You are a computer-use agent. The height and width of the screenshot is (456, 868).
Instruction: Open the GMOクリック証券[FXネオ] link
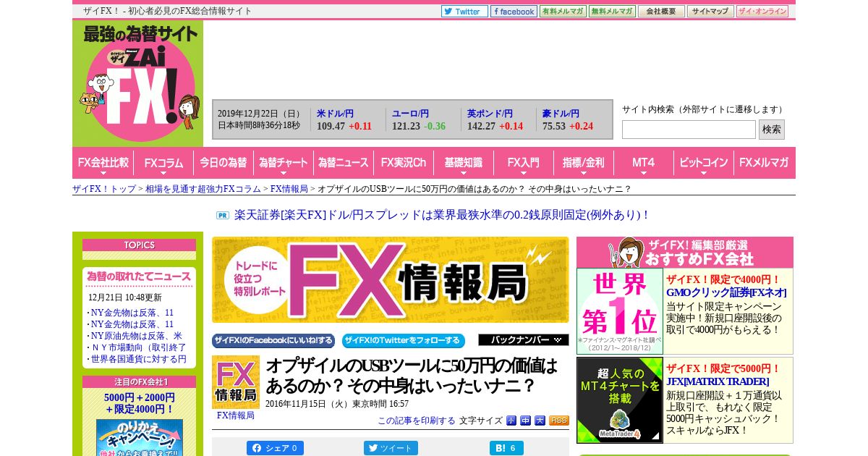click(726, 293)
